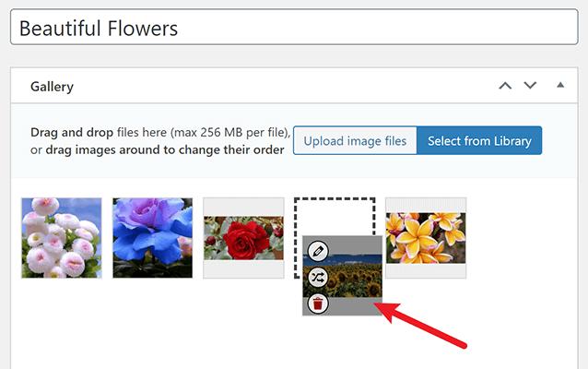Screen dimensions: 588x369
Task: Collapse the Gallery panel with triangle toggle
Action: (560, 85)
